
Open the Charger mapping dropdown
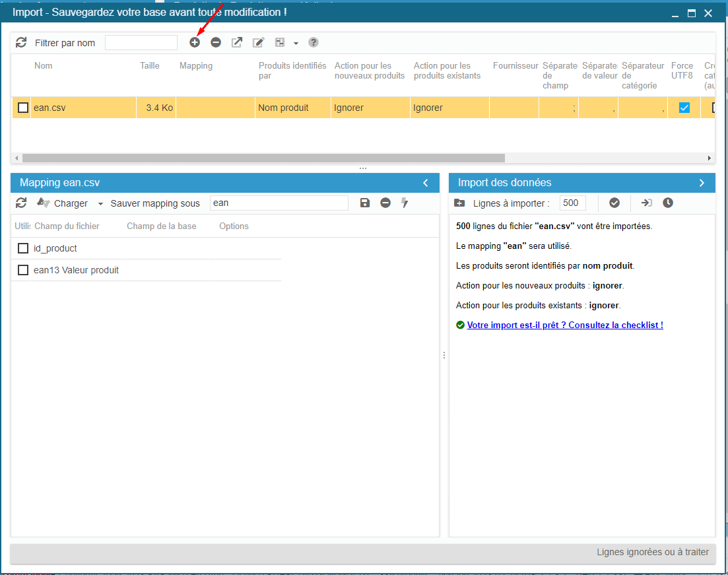pyautogui.click(x=100, y=204)
